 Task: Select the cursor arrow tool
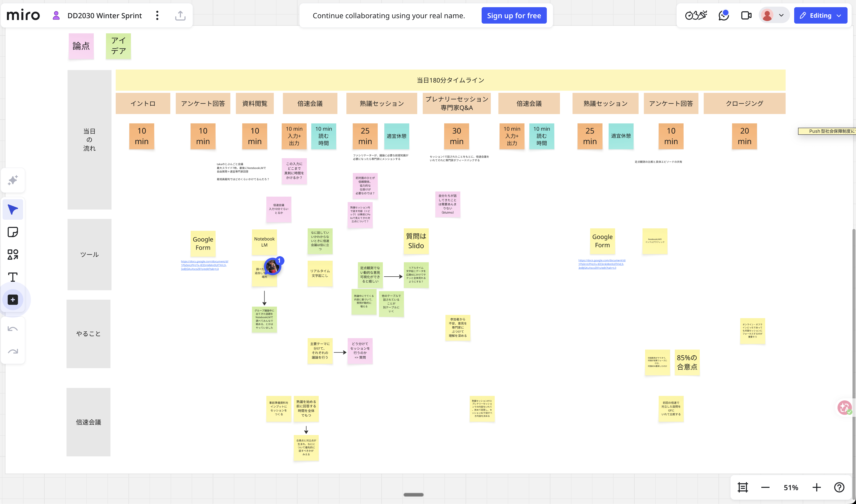tap(13, 209)
